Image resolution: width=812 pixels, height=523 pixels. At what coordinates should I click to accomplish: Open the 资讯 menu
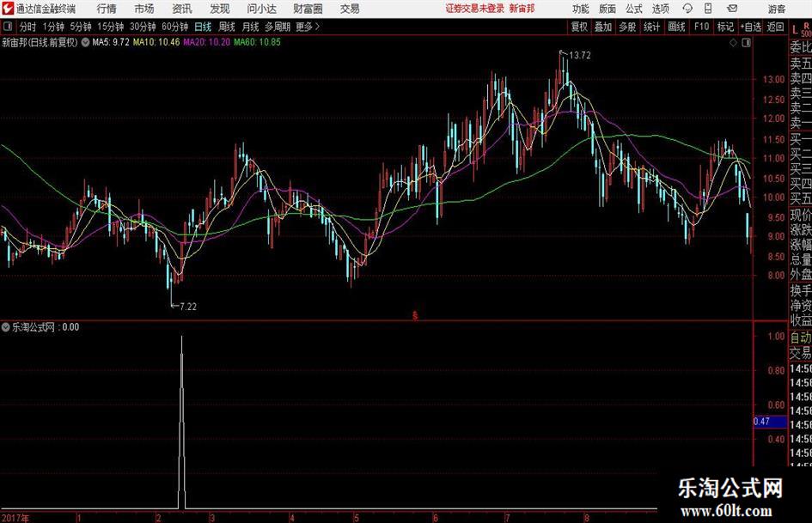182,9
